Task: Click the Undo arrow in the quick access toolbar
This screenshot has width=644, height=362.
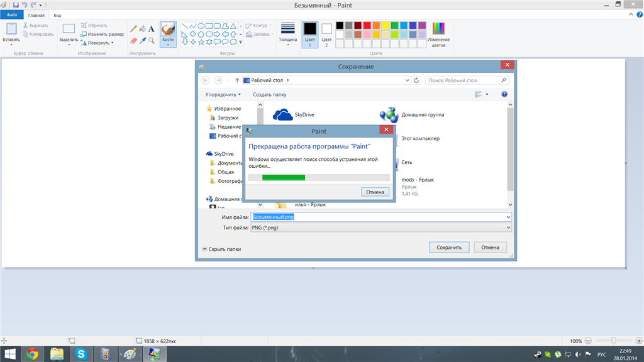Action: point(25,5)
